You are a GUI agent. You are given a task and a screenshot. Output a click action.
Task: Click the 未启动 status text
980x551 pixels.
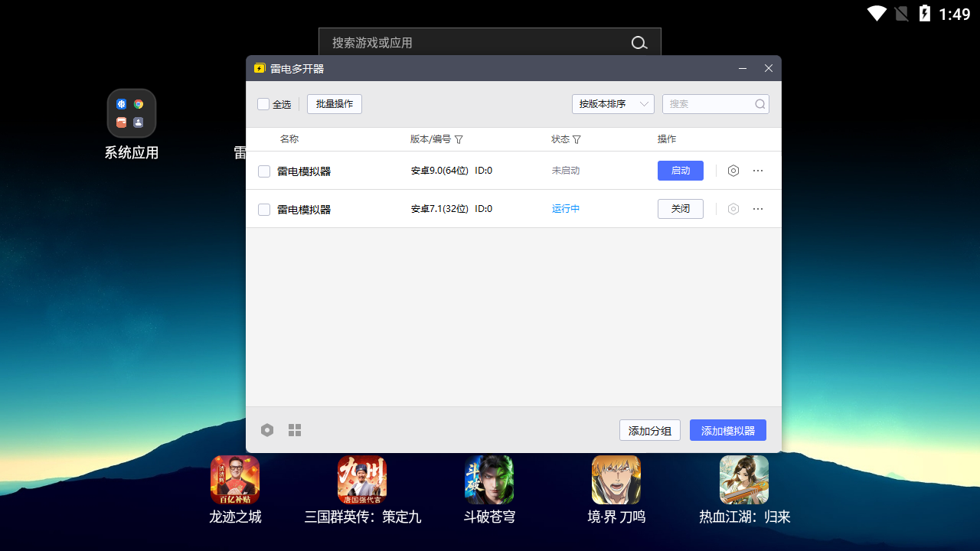tap(566, 171)
